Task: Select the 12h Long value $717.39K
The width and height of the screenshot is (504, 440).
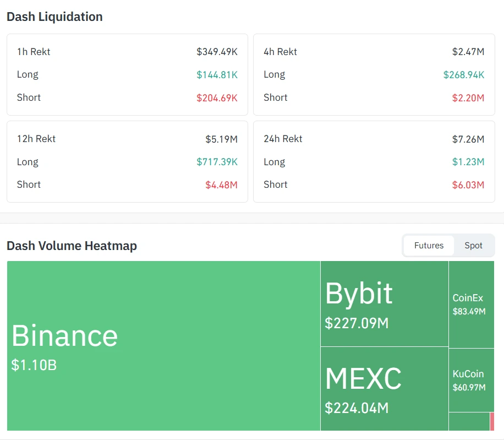Action: (x=217, y=162)
